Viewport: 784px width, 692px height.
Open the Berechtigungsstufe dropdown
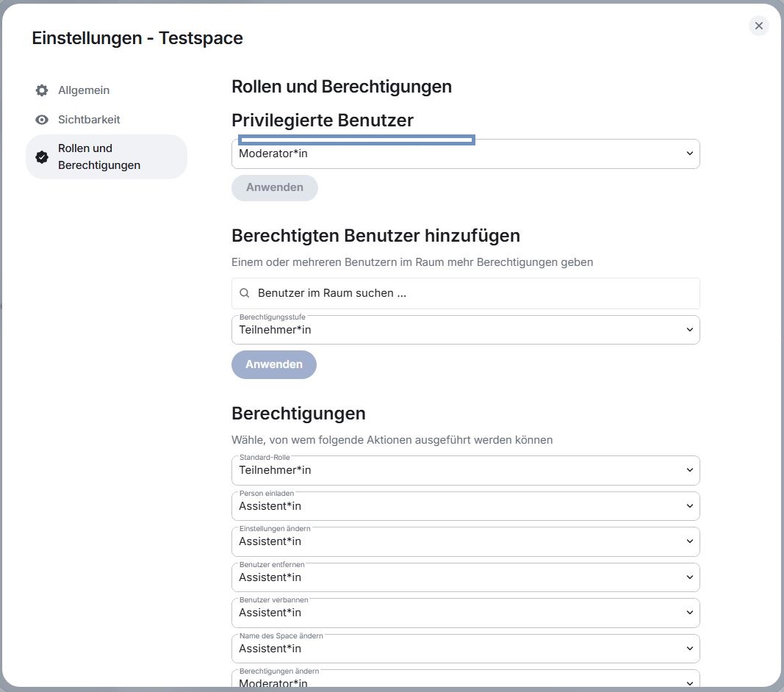coord(466,330)
